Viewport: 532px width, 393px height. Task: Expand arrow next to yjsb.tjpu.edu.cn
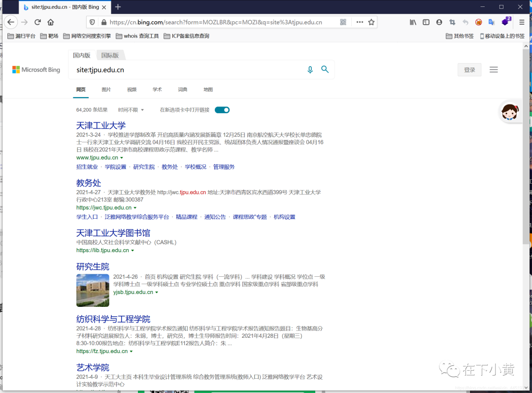click(157, 293)
